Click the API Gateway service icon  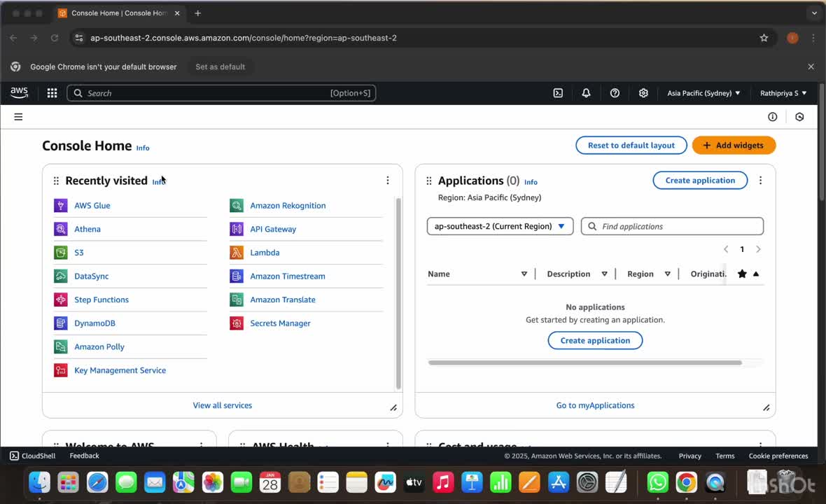[x=237, y=229]
